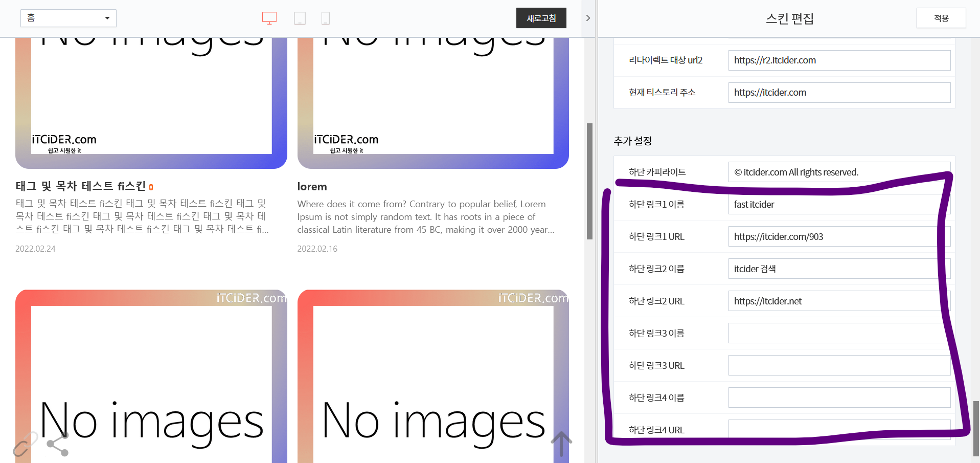Click the 하단 카피라이트 label
Viewport: 980px width, 463px height.
[657, 172]
